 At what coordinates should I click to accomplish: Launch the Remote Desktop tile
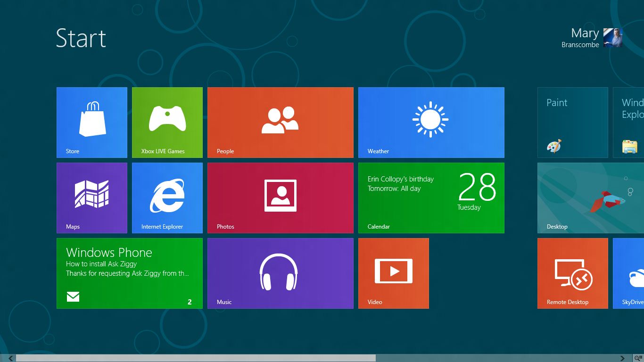pos(573,273)
